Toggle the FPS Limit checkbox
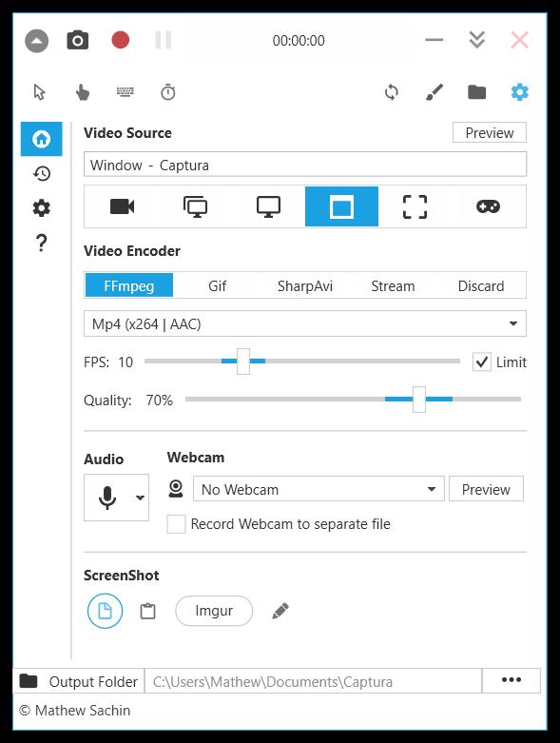Image resolution: width=560 pixels, height=743 pixels. click(482, 362)
